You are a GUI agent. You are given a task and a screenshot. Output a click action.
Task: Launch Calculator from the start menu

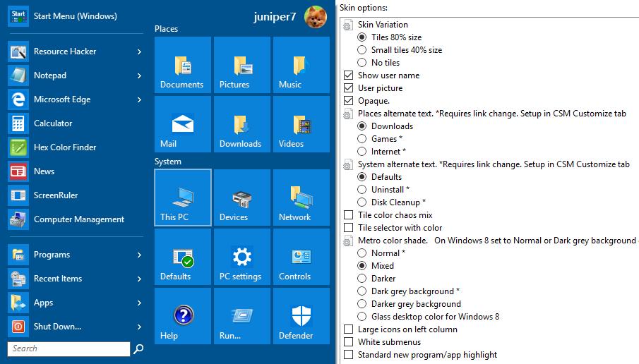[x=76, y=123]
